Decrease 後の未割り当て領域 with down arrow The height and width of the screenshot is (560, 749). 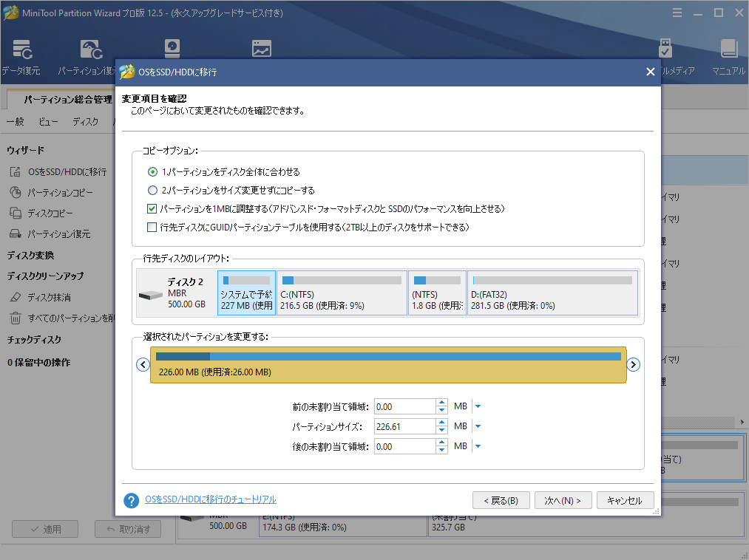coord(442,450)
